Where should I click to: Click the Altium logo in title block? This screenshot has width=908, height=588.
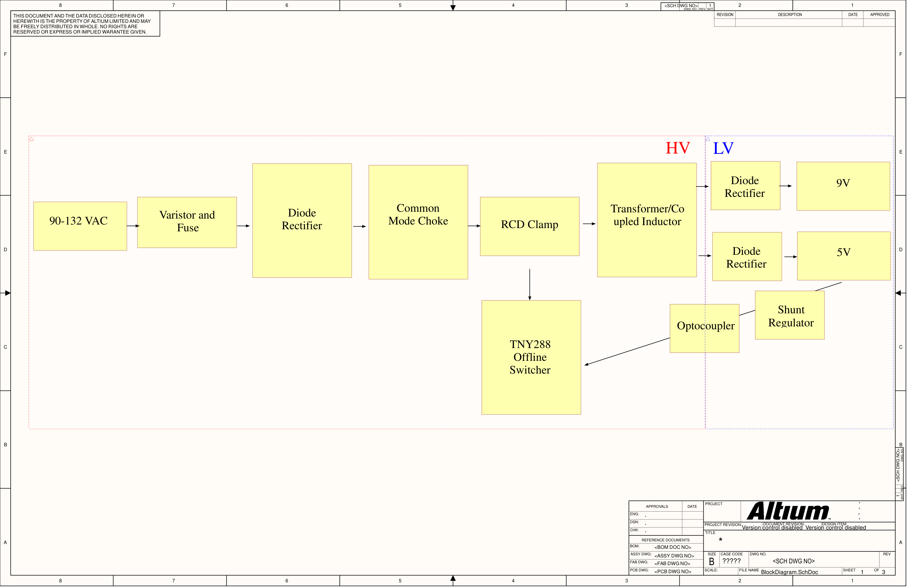click(x=788, y=511)
